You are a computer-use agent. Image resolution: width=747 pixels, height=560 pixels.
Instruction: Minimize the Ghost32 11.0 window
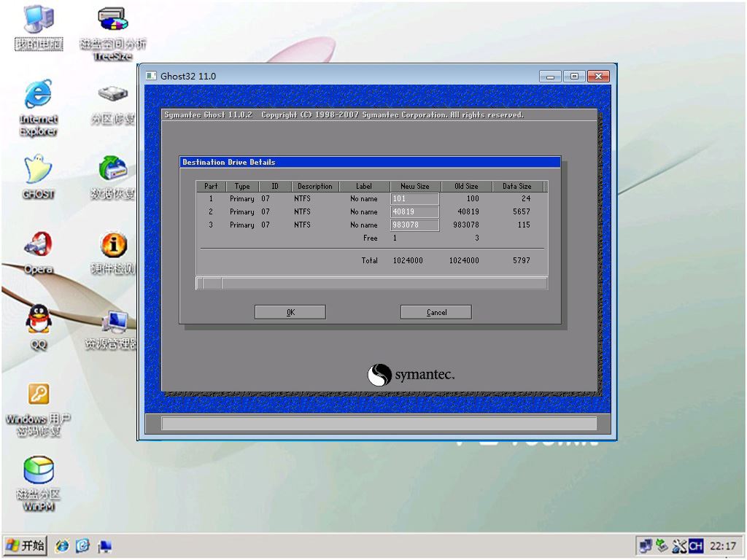550,76
